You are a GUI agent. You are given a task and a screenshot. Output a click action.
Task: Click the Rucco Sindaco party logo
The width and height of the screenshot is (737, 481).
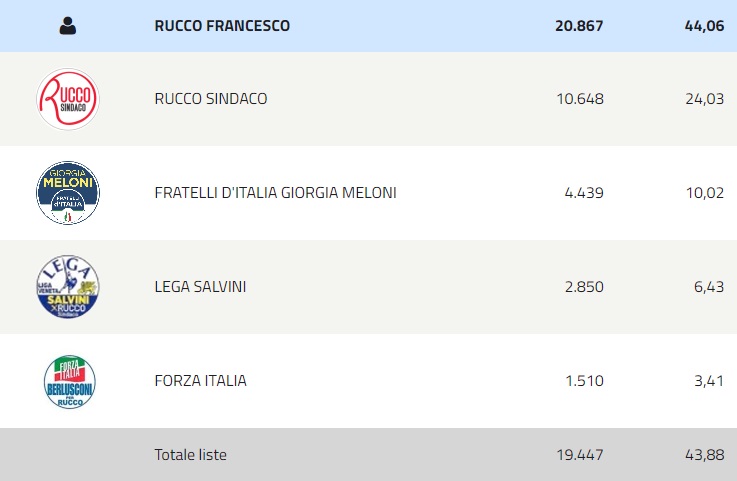(x=68, y=98)
